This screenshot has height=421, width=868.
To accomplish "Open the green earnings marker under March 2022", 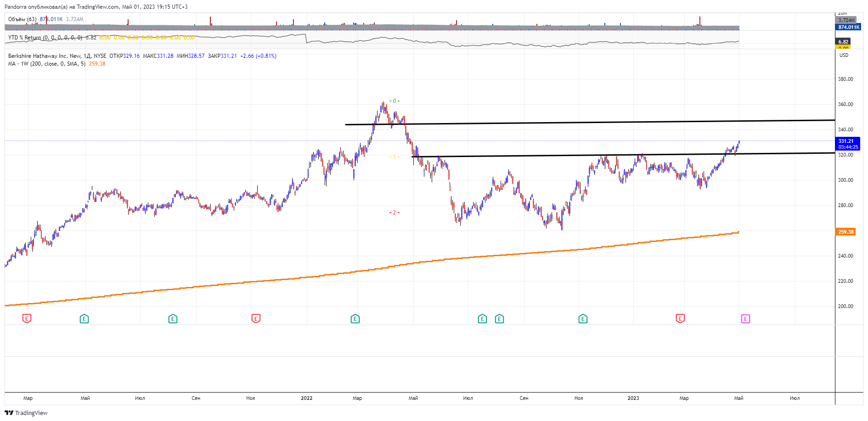I will click(355, 319).
